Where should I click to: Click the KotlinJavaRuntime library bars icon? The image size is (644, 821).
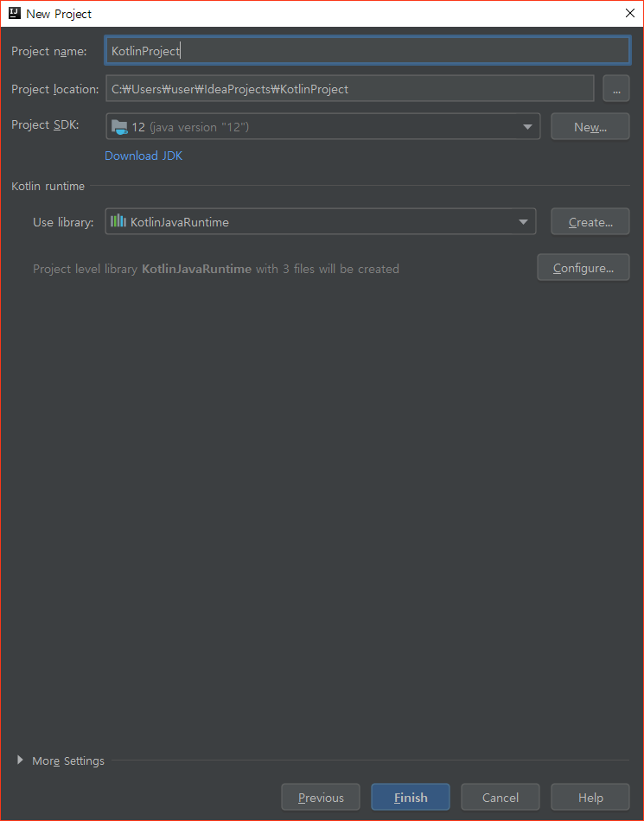(x=118, y=221)
